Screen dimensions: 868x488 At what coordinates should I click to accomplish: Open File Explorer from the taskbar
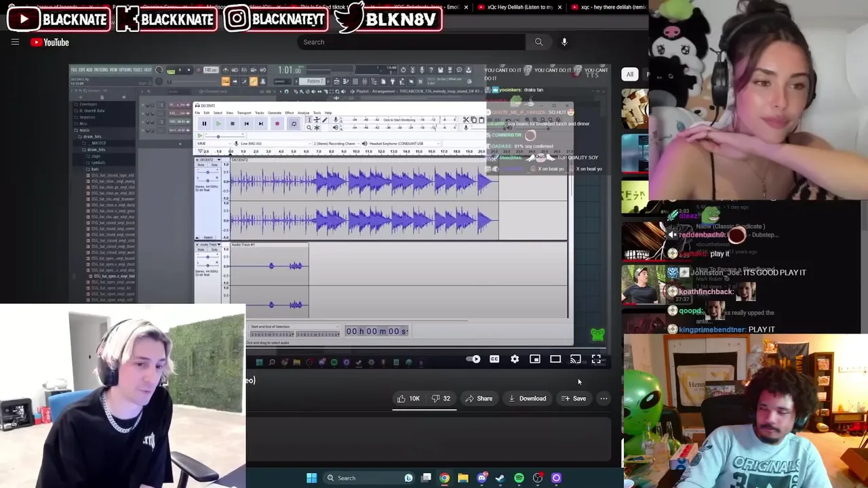point(463,478)
